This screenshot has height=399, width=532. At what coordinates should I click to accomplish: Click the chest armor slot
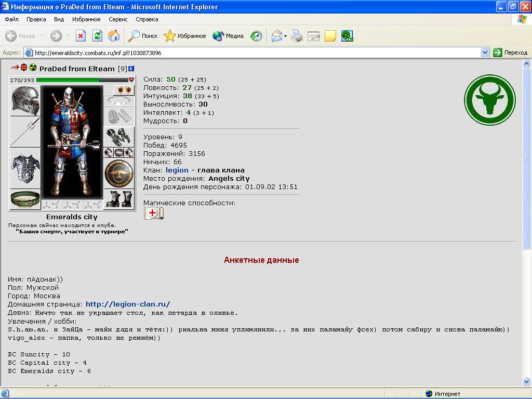(x=25, y=168)
